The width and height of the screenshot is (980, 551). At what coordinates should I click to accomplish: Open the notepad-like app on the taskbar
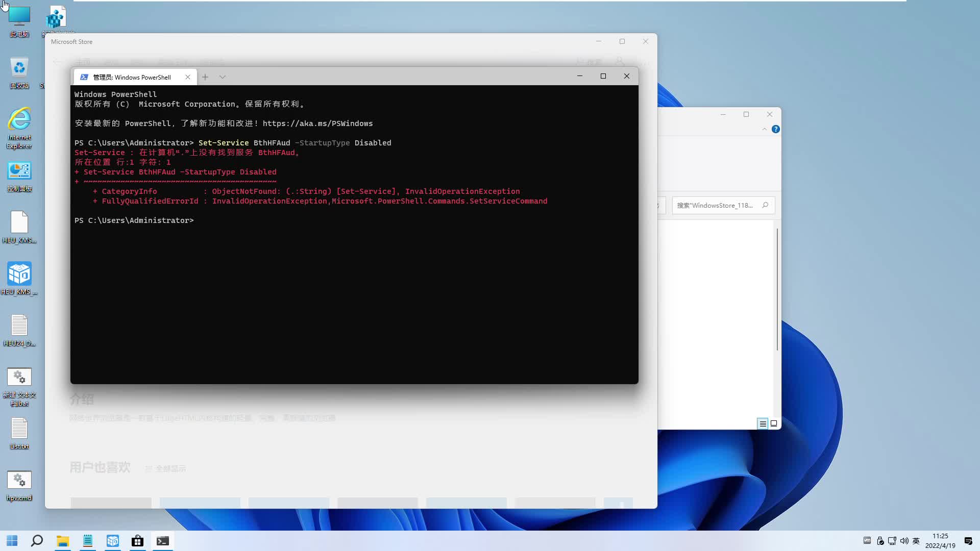(87, 541)
